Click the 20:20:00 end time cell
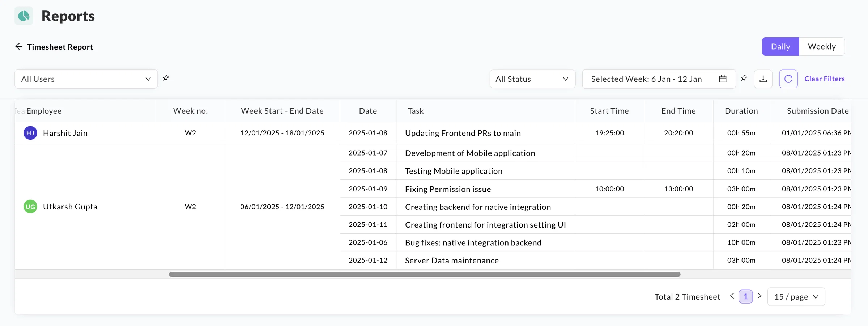868x326 pixels. 678,133
